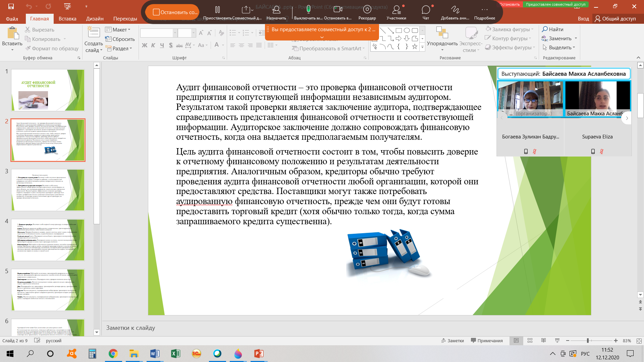Open Word from the taskbar

click(x=155, y=354)
